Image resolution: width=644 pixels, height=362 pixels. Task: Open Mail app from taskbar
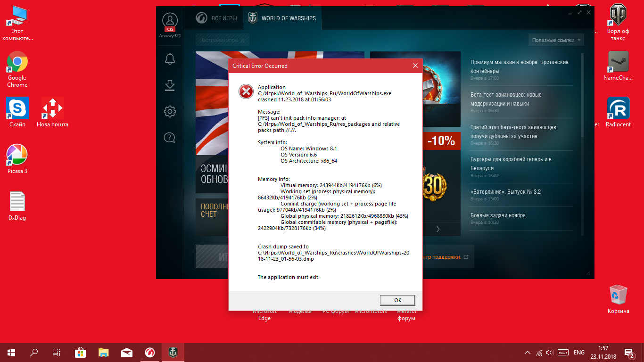pyautogui.click(x=126, y=352)
